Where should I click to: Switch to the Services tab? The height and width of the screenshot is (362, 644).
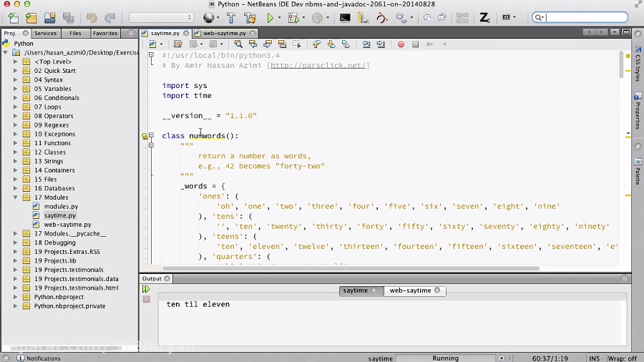coord(45,33)
